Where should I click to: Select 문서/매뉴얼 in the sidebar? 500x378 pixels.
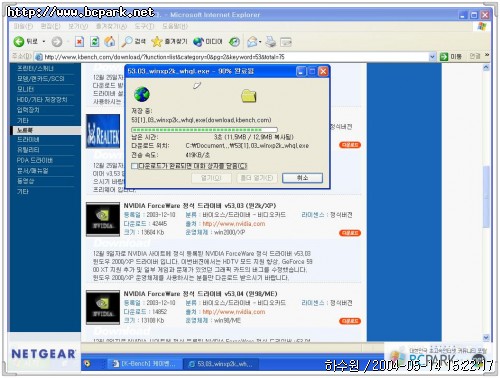(x=32, y=171)
